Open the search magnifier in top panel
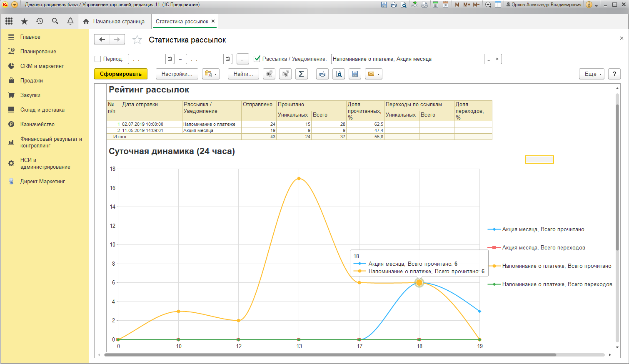Viewport: 629px width, 364px height. coord(55,21)
